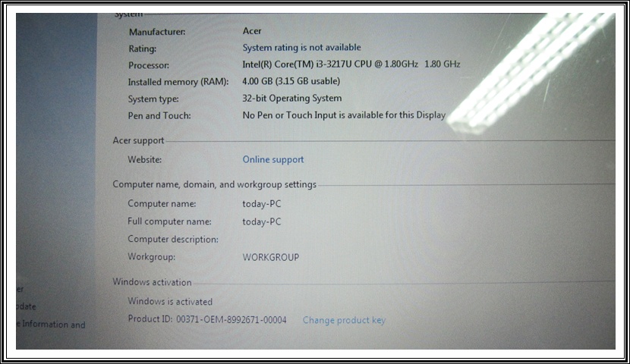This screenshot has width=630, height=364.
Task: Select the Intel Core i3-3217U processor text
Action: coord(351,64)
